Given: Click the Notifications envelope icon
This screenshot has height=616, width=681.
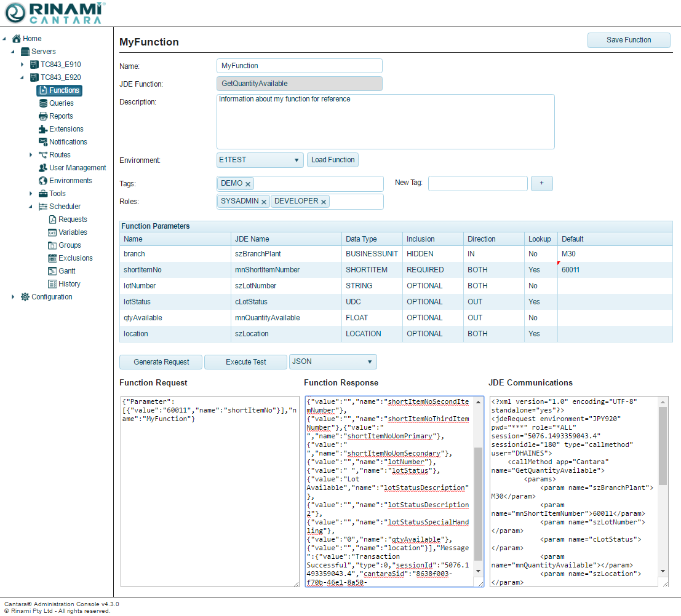Looking at the screenshot, I should tap(43, 142).
